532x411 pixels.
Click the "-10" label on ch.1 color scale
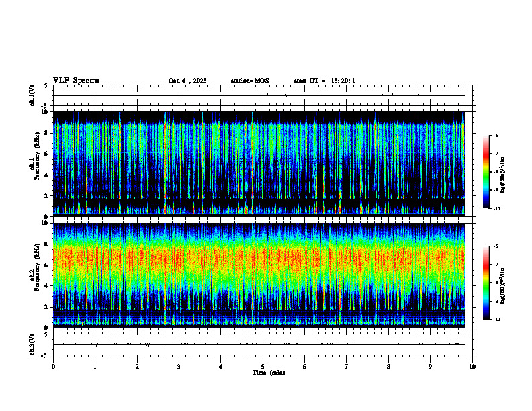[x=496, y=209]
